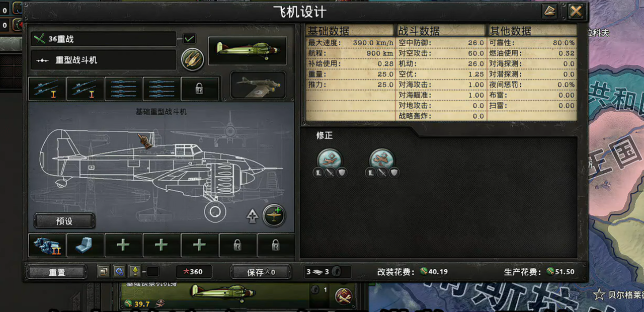644x312 pixels.
Task: Click the locked fifth weapon slot
Action: coord(200,89)
